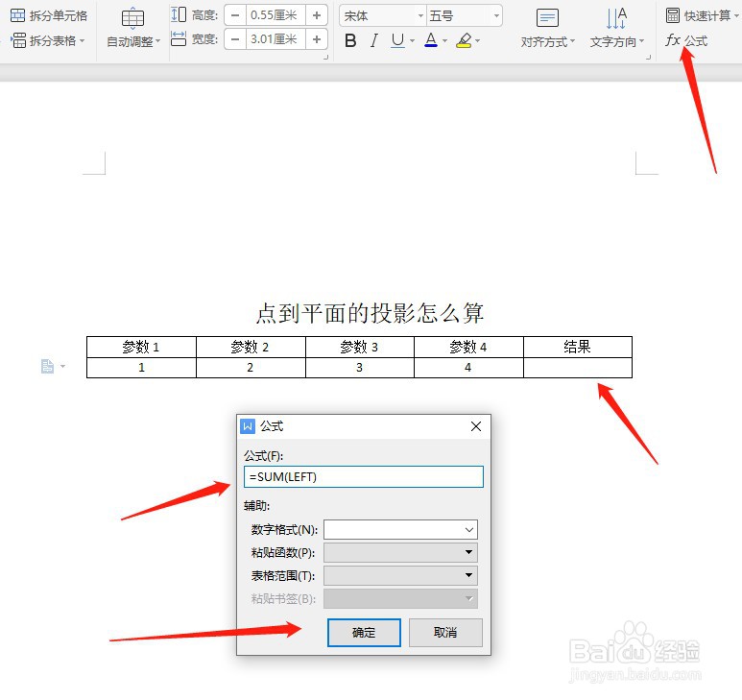Viewport: 742px width, 700px height.
Task: Open the alignment group dialog launcher
Action: coord(648,58)
